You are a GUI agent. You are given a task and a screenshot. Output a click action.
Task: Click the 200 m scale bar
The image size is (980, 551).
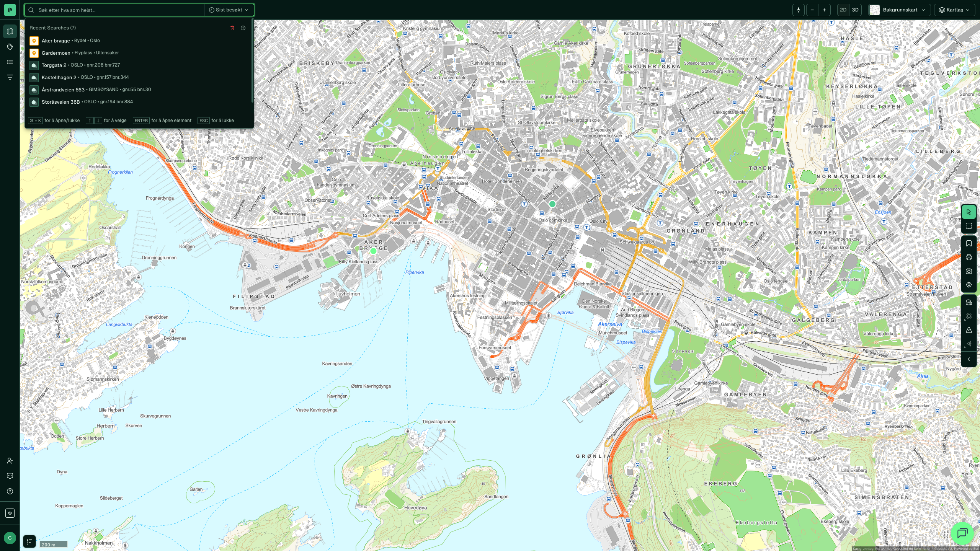[54, 544]
